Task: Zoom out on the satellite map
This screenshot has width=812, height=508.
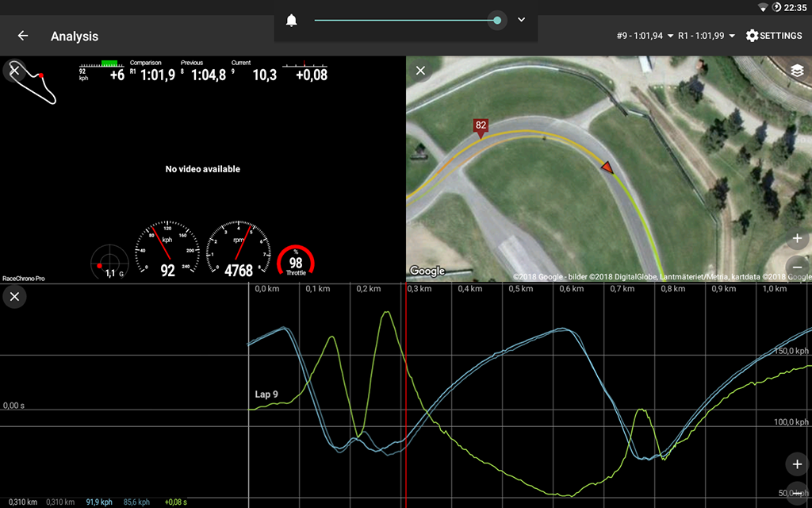Action: pos(797,266)
